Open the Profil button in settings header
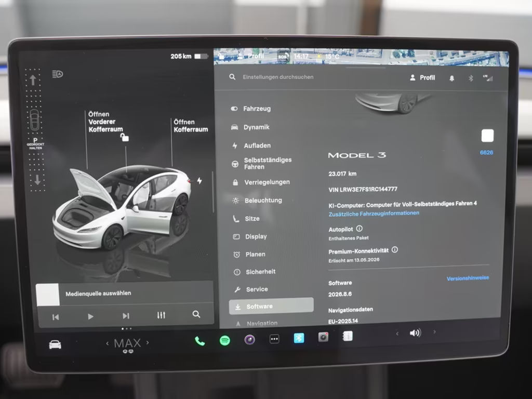Viewport: 532px width, 399px height. [422, 78]
